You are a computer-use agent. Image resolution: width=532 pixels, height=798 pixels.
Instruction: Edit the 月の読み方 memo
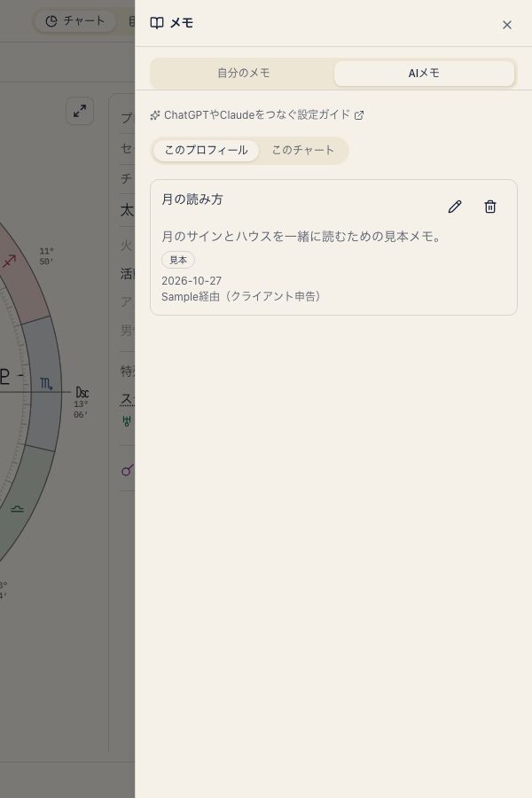coord(455,207)
